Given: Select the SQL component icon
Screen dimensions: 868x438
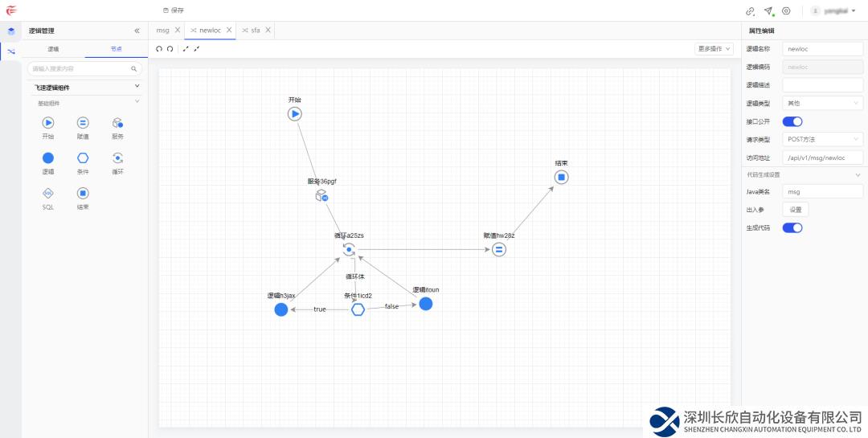Looking at the screenshot, I should pyautogui.click(x=47, y=193).
